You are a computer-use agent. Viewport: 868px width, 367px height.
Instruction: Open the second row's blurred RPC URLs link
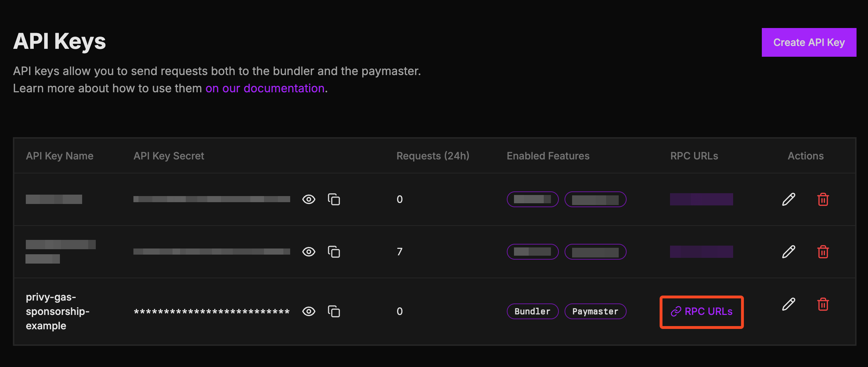(701, 252)
